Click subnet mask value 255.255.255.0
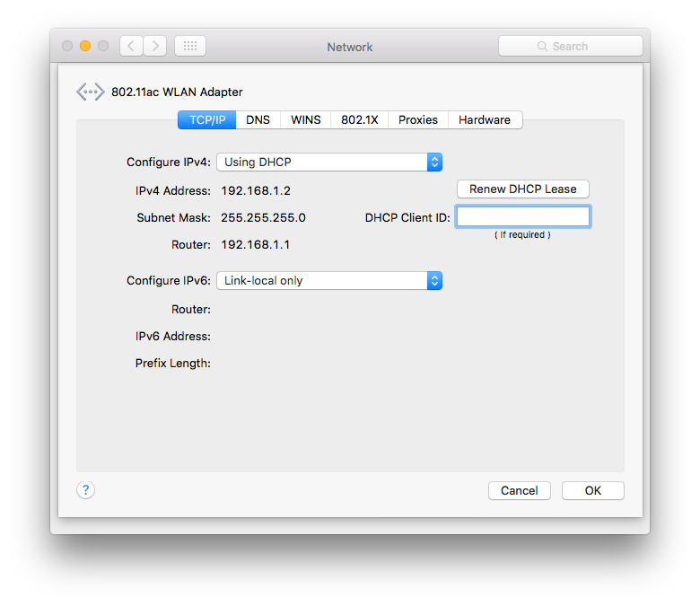 point(263,218)
